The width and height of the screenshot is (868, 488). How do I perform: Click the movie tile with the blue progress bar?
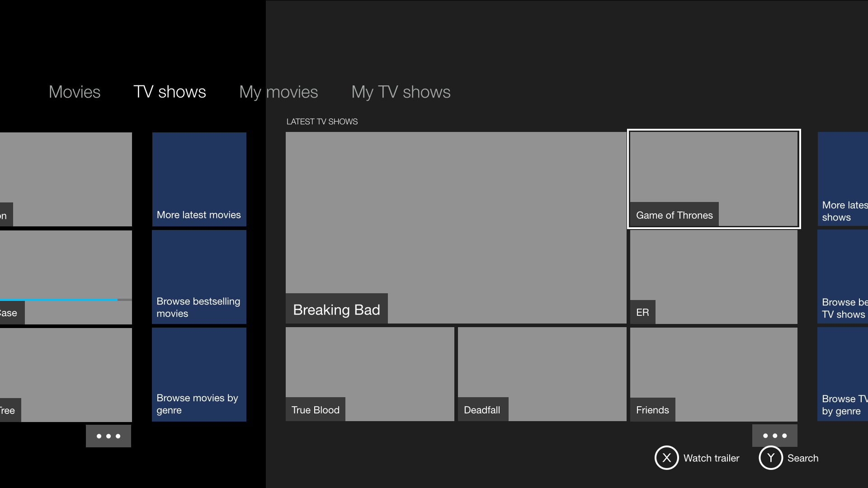pos(66,277)
